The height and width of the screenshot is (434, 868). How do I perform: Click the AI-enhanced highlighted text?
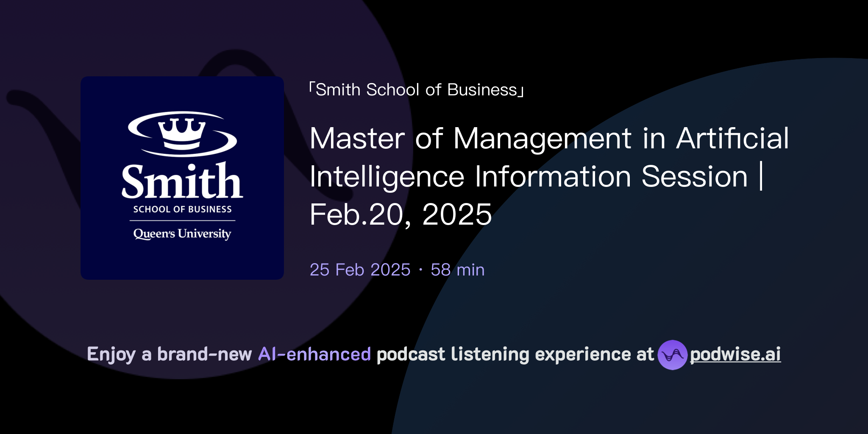314,354
